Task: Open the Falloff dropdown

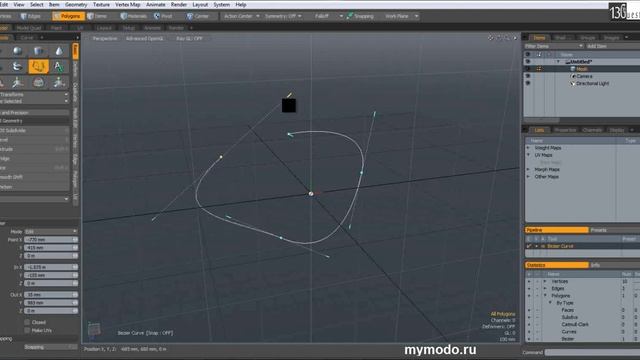Action: 329,16
